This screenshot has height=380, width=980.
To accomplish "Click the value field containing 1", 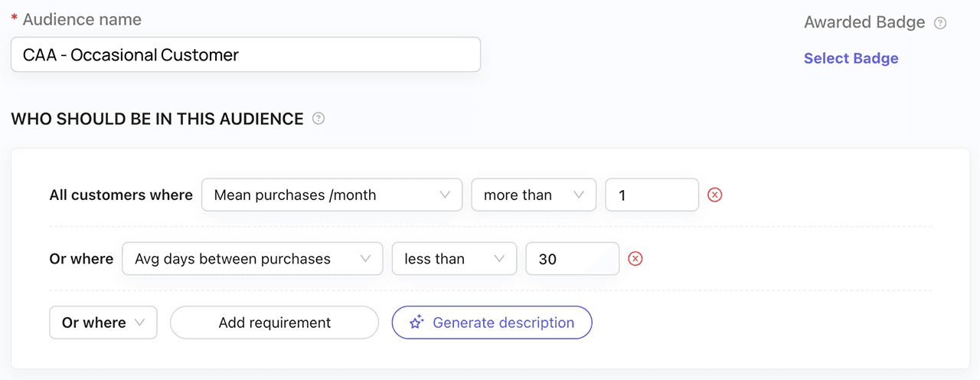I will pos(652,195).
